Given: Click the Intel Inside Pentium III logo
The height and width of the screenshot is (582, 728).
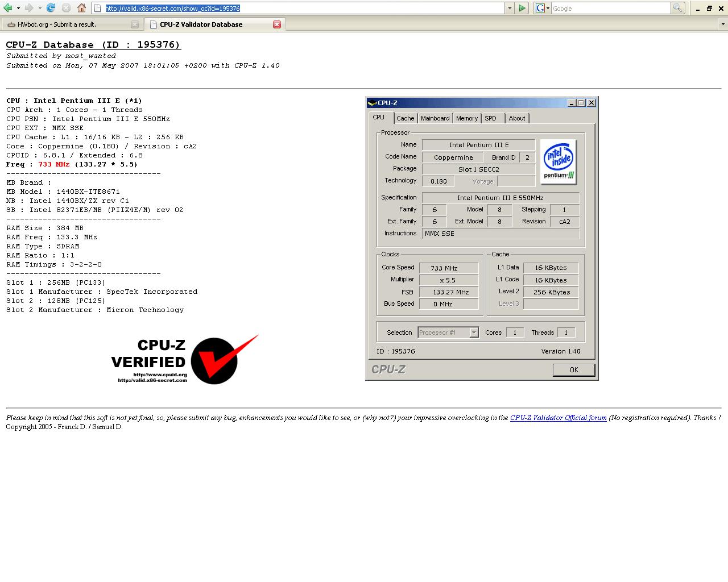Looking at the screenshot, I should click(x=558, y=161).
